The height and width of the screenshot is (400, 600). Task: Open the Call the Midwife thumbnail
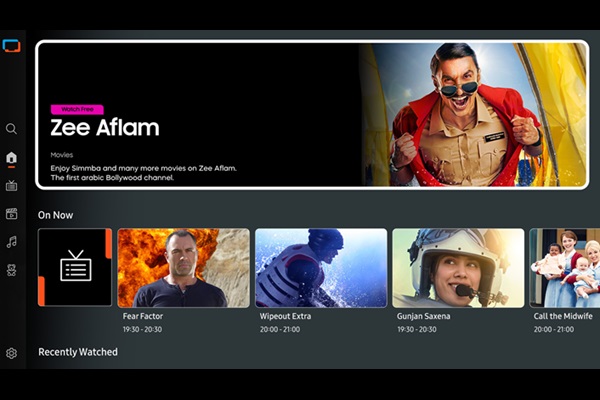pyautogui.click(x=565, y=268)
